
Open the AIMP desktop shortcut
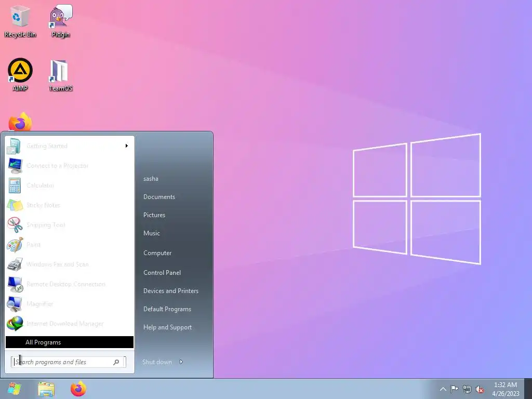[20, 75]
